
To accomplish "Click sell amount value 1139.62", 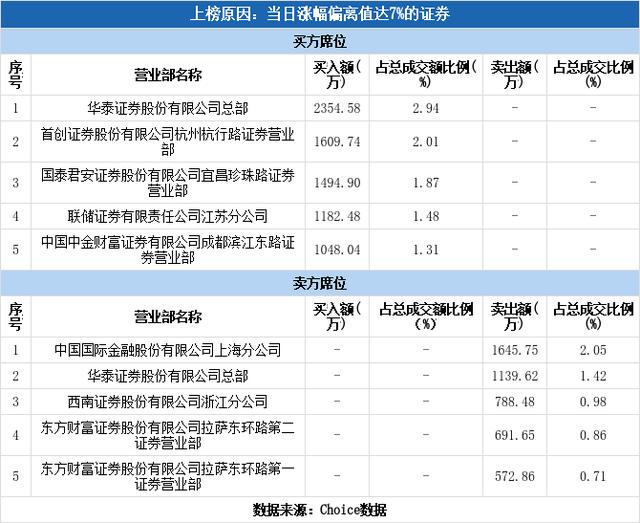I will coord(515,376).
